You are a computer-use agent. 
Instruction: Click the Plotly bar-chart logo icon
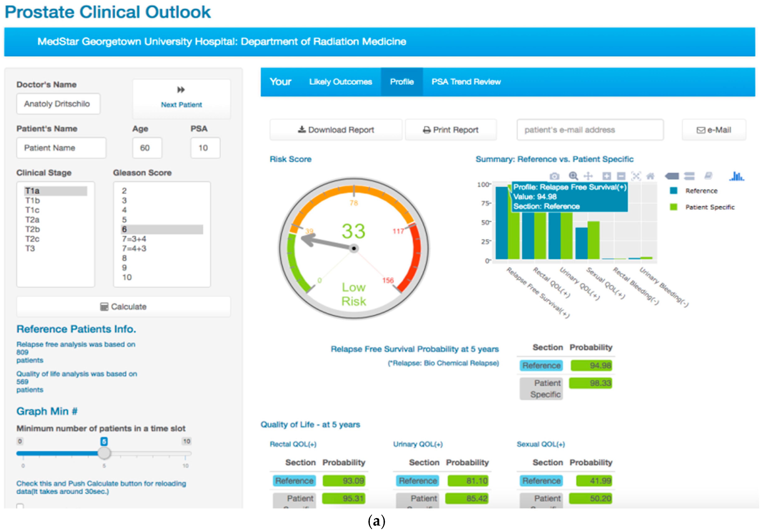coord(737,176)
